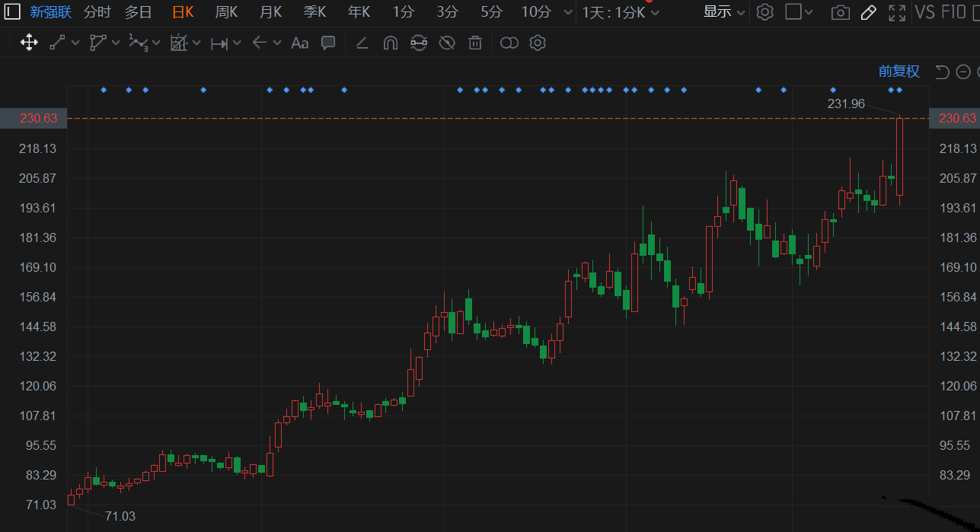980x532 pixels.
Task: Expand the line tool options arrow
Action: [75, 43]
